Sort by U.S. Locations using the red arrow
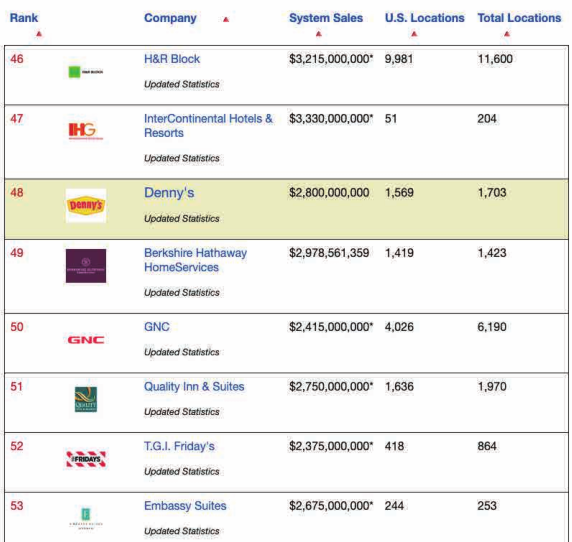 click(x=414, y=34)
